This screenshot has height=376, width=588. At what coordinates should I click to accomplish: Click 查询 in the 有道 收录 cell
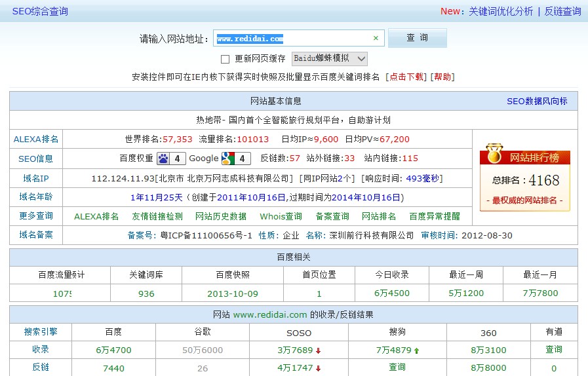click(554, 349)
